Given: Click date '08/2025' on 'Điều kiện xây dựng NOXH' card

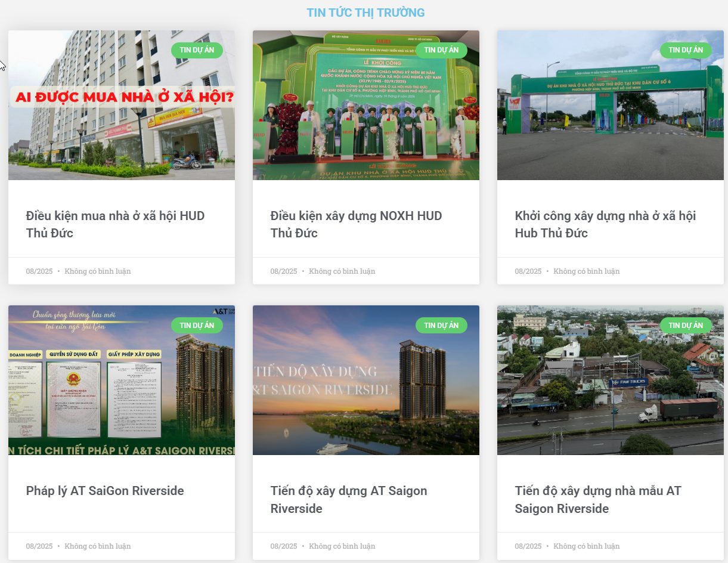Looking at the screenshot, I should click(284, 271).
